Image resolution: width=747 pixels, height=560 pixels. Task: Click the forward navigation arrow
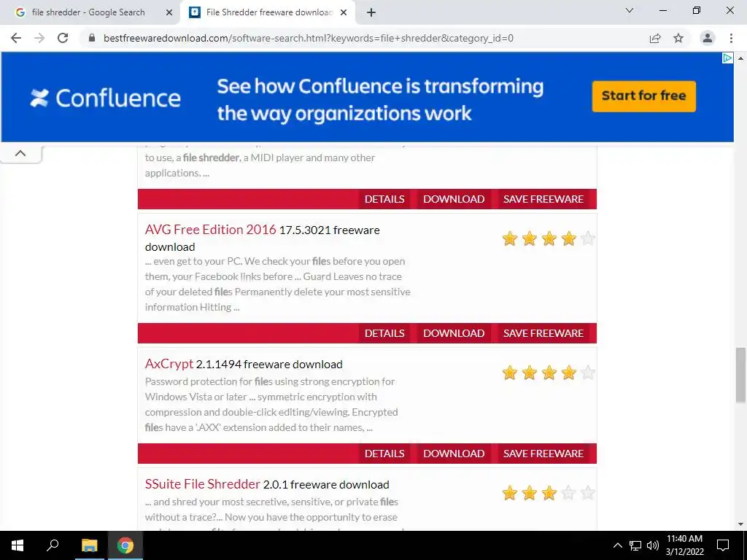click(x=39, y=38)
